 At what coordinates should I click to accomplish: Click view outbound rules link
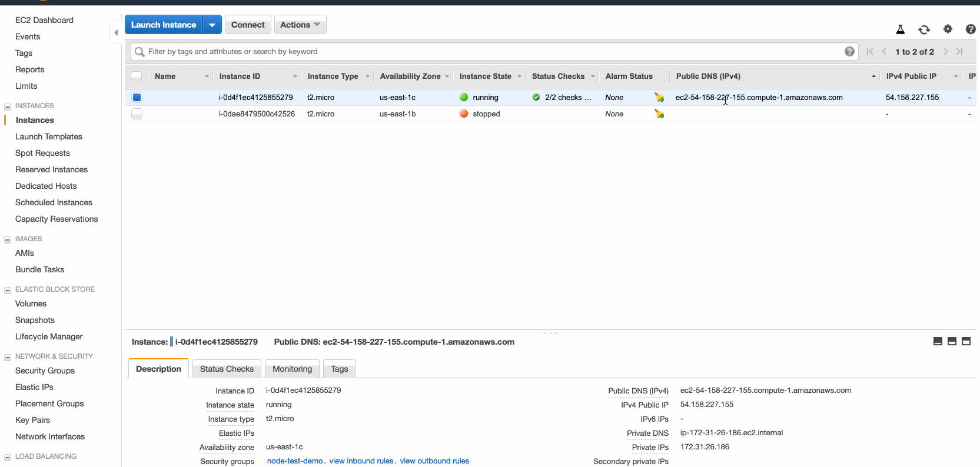click(434, 461)
